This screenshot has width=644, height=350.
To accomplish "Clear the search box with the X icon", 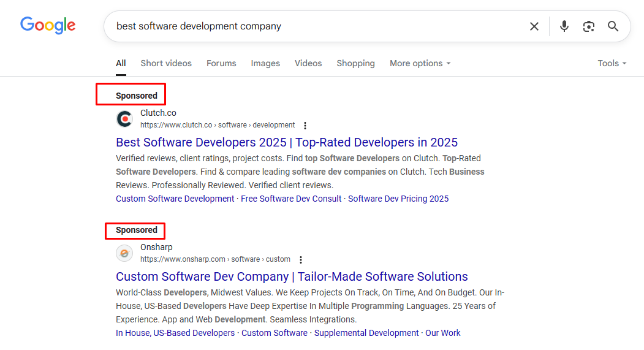I will coord(534,26).
